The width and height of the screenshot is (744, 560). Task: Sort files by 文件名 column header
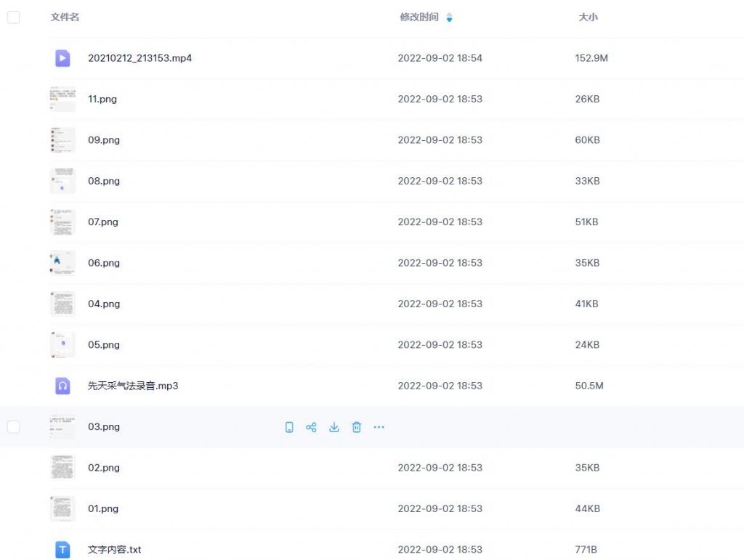point(65,17)
